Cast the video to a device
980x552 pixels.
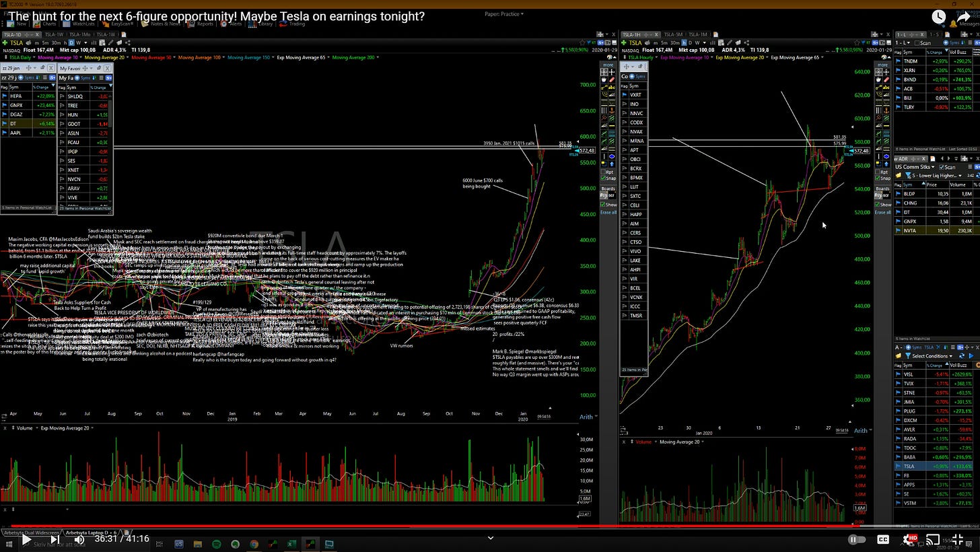[x=933, y=539]
